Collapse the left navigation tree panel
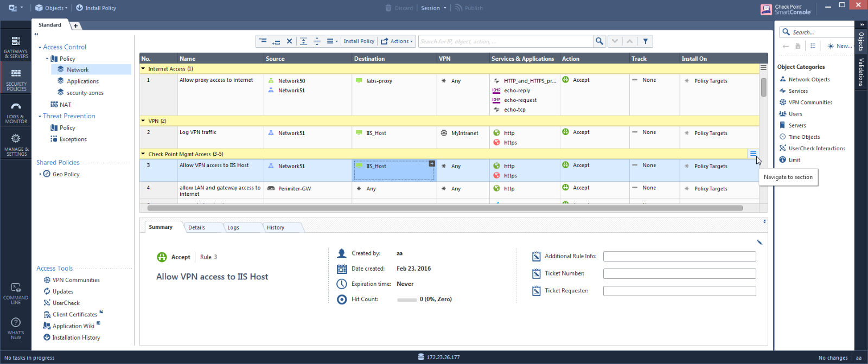Screen dimensions: 868x364 36,34
